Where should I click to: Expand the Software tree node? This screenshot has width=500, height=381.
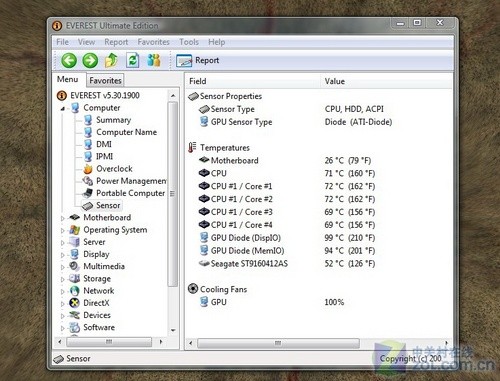point(63,328)
